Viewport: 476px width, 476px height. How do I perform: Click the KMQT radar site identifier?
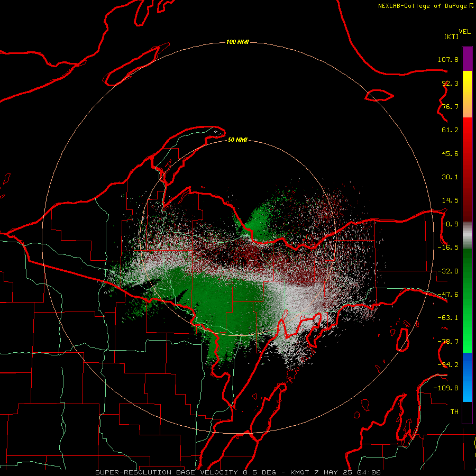click(300, 472)
